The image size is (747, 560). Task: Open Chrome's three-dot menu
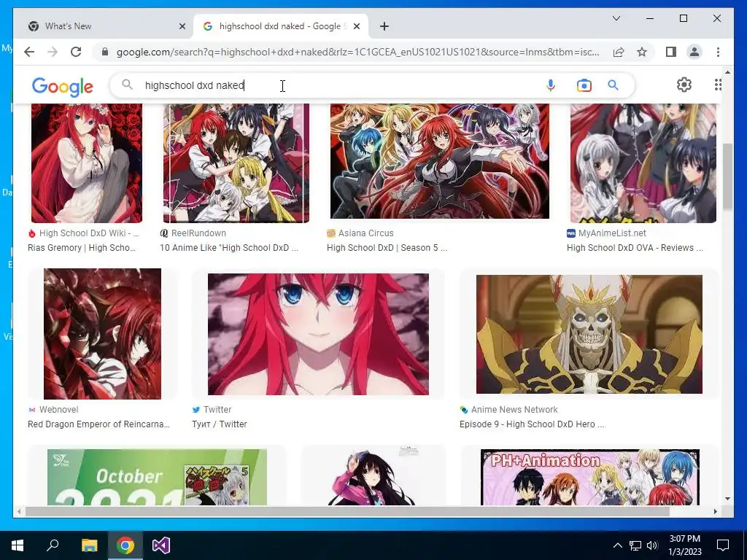tap(718, 52)
